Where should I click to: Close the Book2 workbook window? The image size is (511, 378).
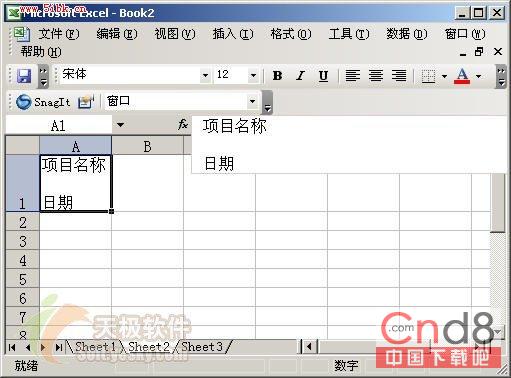click(498, 52)
